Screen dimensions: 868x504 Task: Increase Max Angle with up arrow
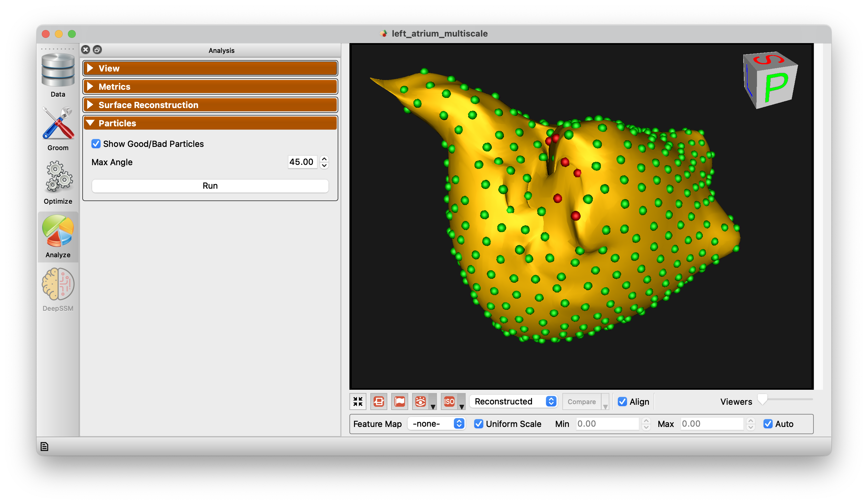324,159
